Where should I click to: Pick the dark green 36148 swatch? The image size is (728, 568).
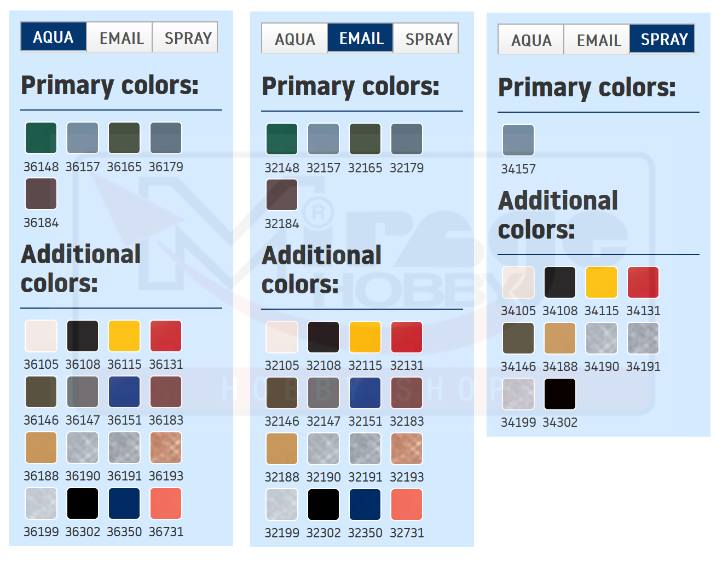pyautogui.click(x=41, y=138)
